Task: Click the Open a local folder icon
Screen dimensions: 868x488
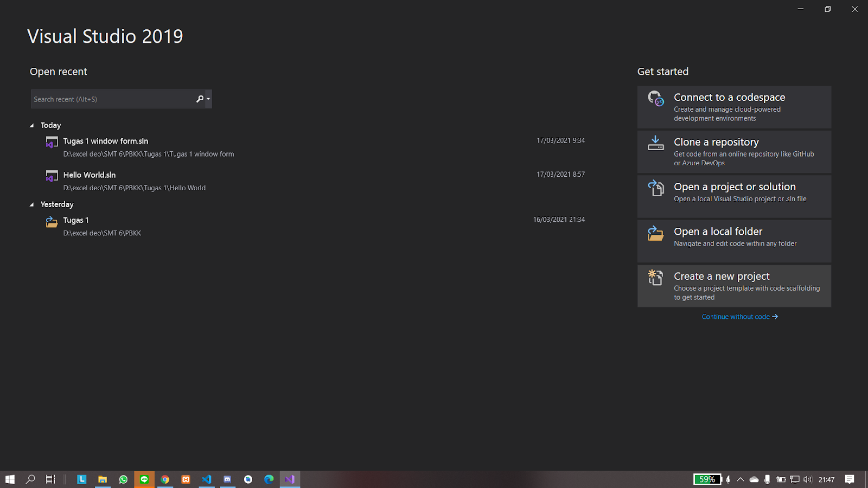Action: click(656, 233)
